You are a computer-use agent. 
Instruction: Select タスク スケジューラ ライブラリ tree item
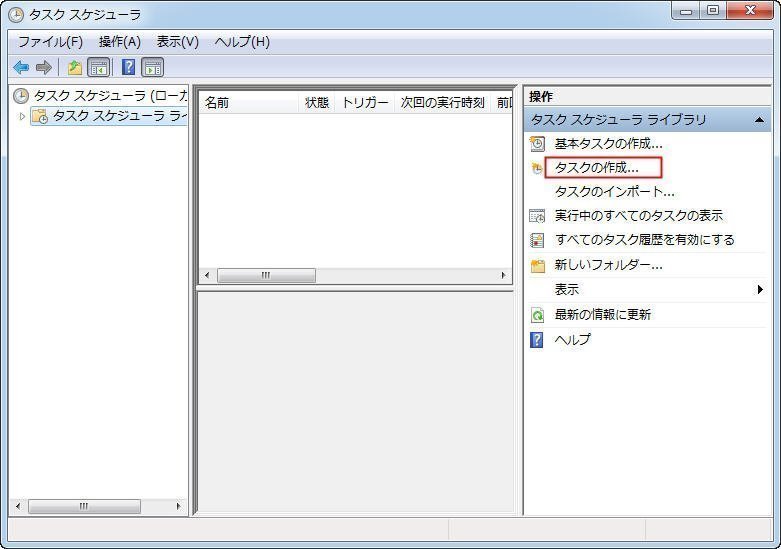(x=120, y=116)
